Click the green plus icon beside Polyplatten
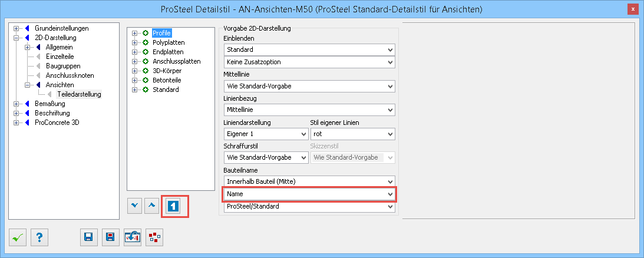The width and height of the screenshot is (644, 258). point(146,42)
